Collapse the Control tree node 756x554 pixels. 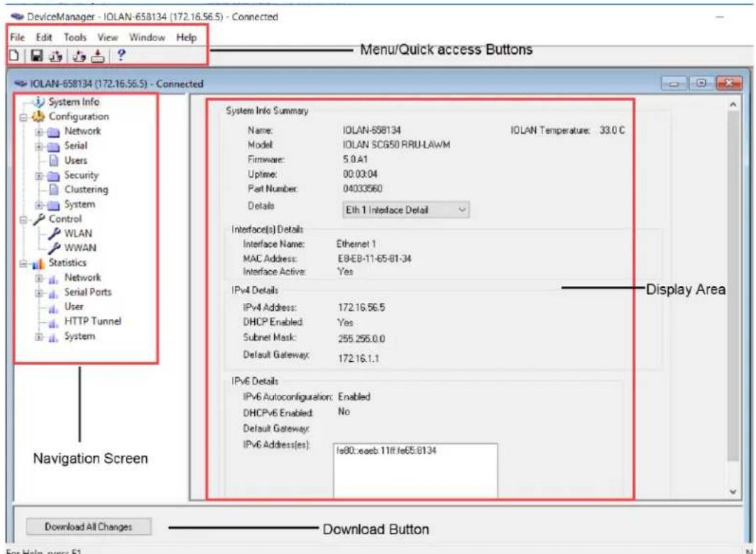[x=23, y=220]
